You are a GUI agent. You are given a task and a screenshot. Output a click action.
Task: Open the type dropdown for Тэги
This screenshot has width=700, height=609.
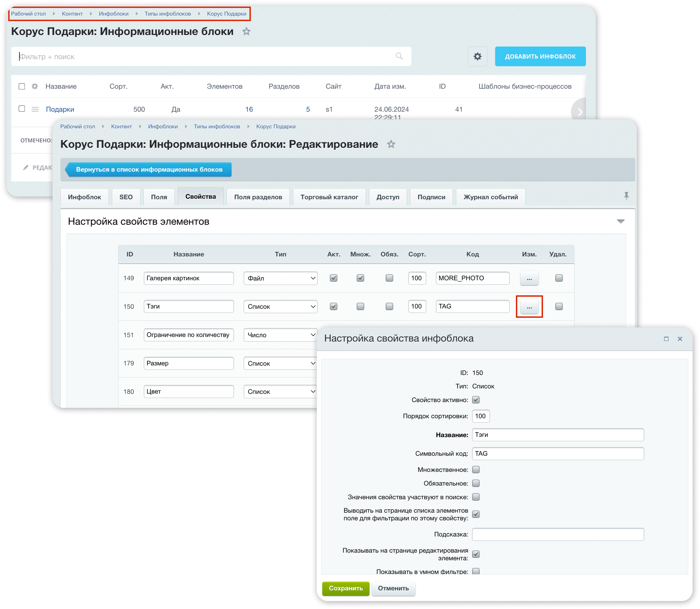pos(280,307)
